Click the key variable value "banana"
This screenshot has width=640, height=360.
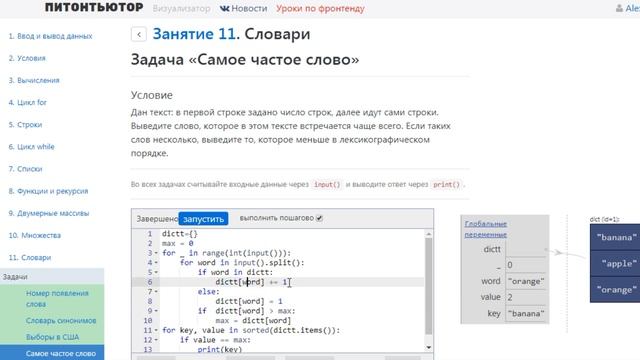[x=526, y=313]
